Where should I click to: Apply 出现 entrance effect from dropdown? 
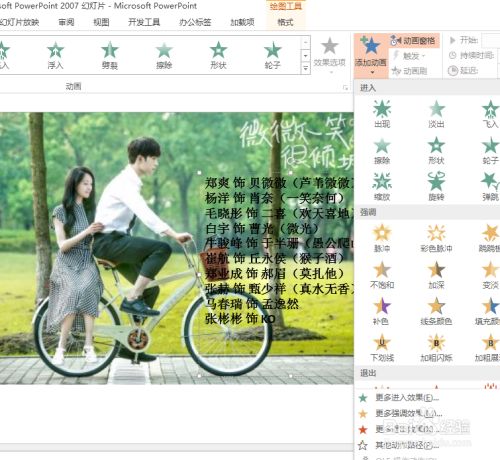coord(382,114)
